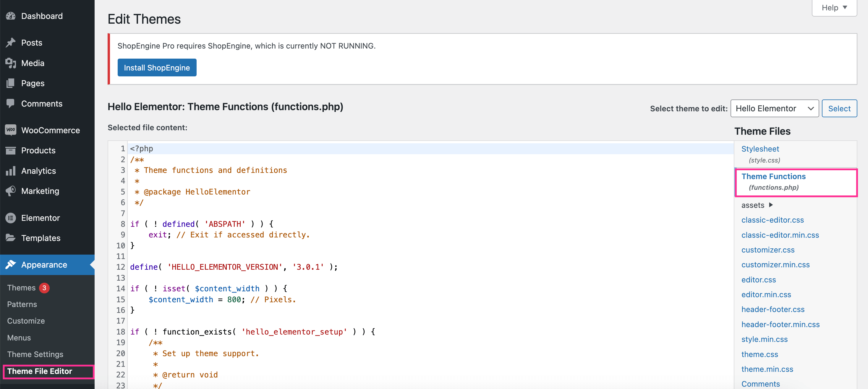Click the Elementor icon in sidebar

[x=11, y=218]
